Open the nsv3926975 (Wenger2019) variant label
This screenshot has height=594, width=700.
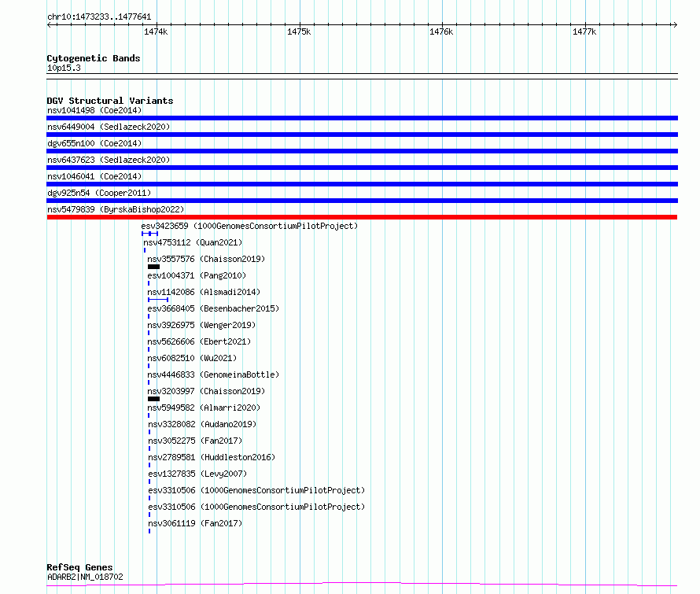pos(201,325)
